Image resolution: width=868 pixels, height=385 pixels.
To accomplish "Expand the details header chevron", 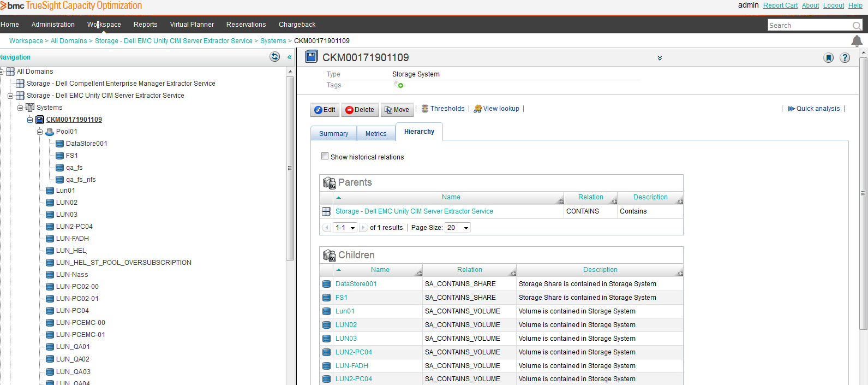I will (660, 58).
